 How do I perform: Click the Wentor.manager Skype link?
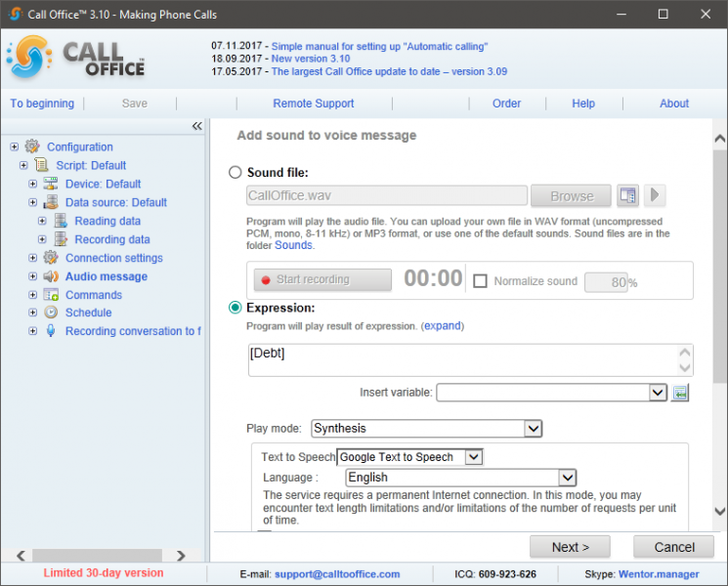tap(659, 574)
